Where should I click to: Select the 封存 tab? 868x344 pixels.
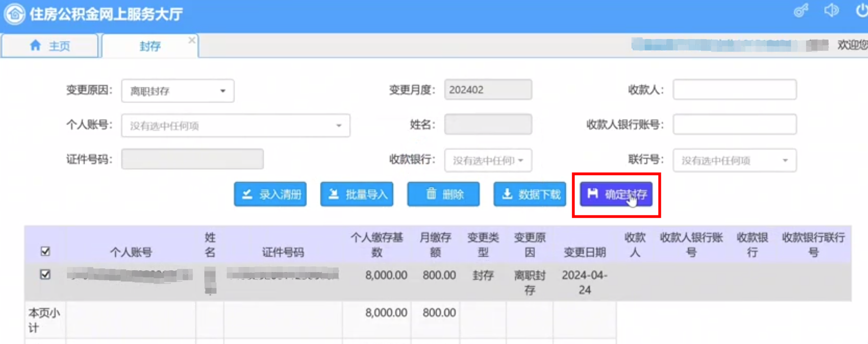click(x=150, y=45)
